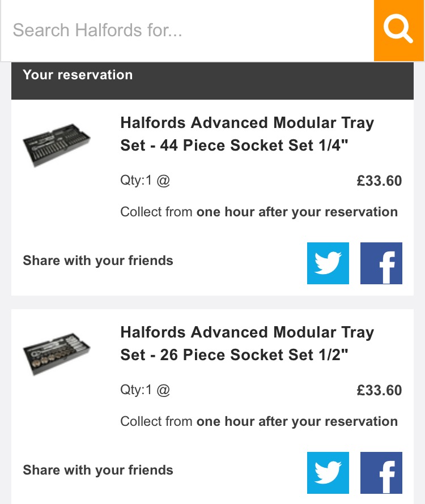The height and width of the screenshot is (504, 425).
Task: Share 26 Piece Socket Set on Facebook
Action: pos(381,473)
